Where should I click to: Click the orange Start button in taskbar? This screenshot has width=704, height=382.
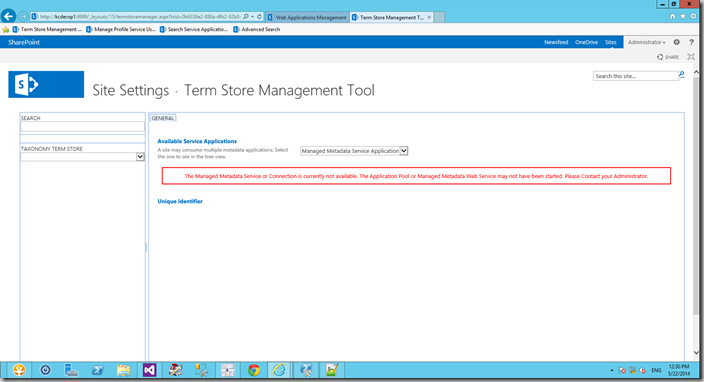pos(19,370)
